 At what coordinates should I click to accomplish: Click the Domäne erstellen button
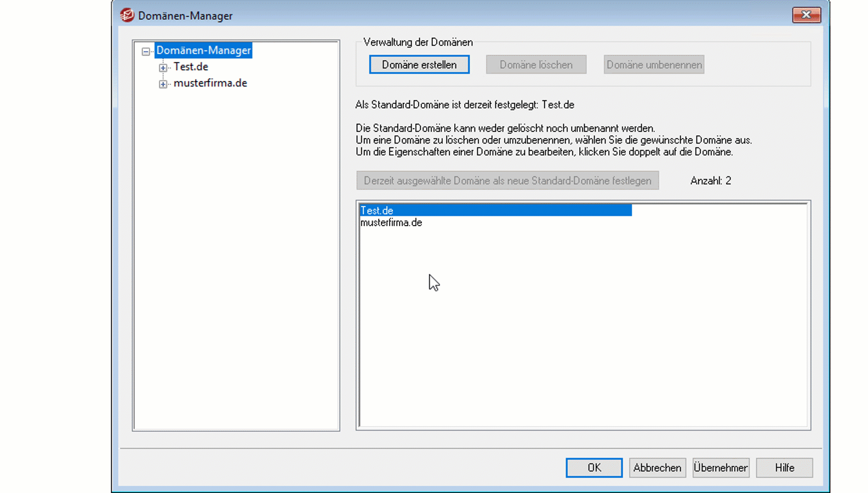point(419,65)
